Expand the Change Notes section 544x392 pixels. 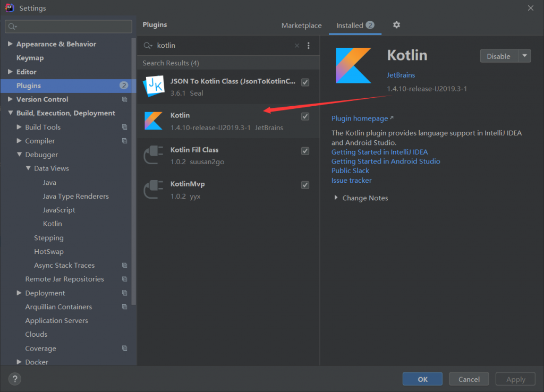click(335, 198)
